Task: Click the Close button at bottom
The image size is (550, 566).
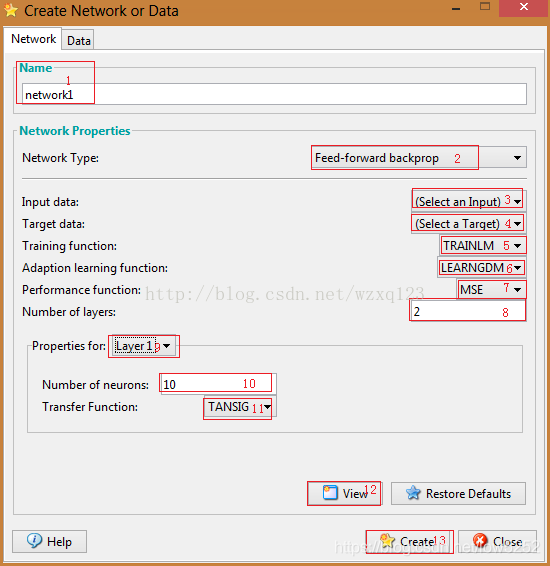Action: point(497,541)
